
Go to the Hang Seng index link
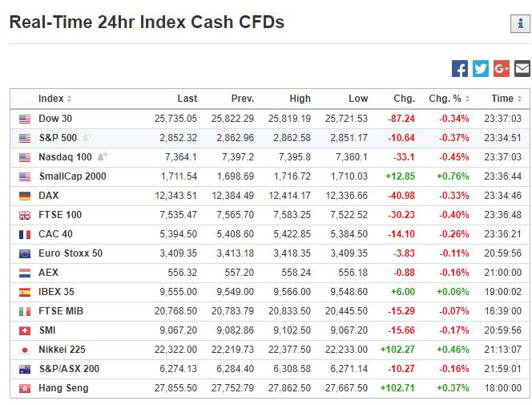[63, 388]
